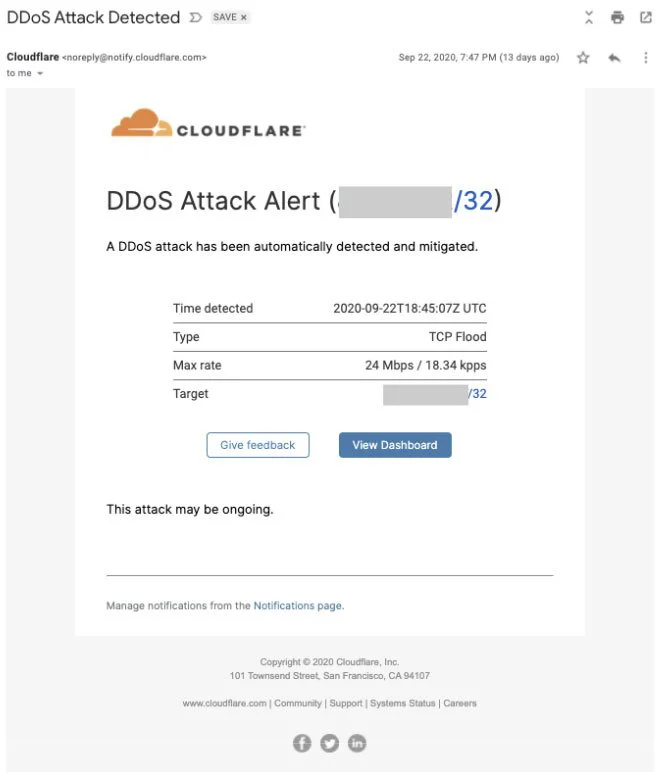663x777 pixels.
Task: Click the Twitter icon in footer
Action: click(330, 743)
